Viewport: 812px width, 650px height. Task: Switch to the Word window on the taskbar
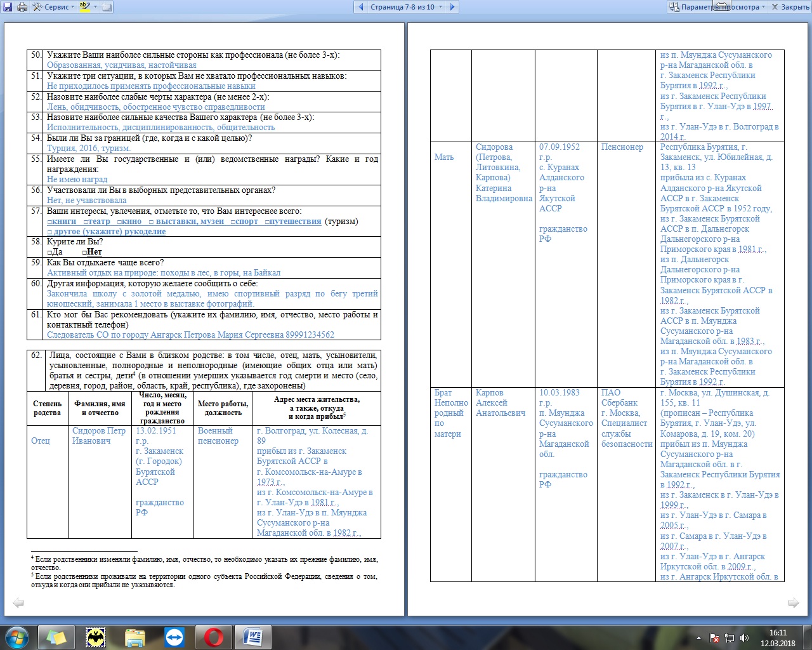pos(253,637)
